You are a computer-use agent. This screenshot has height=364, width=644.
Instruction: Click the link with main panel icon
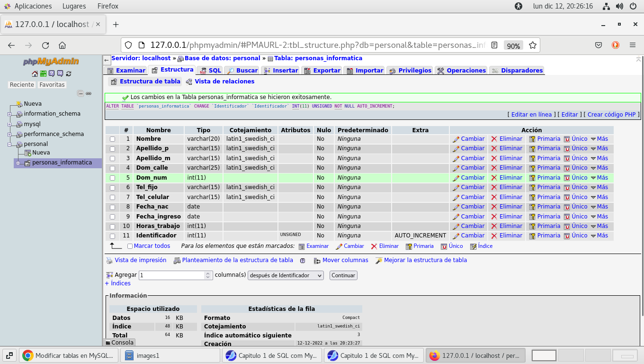(89, 94)
